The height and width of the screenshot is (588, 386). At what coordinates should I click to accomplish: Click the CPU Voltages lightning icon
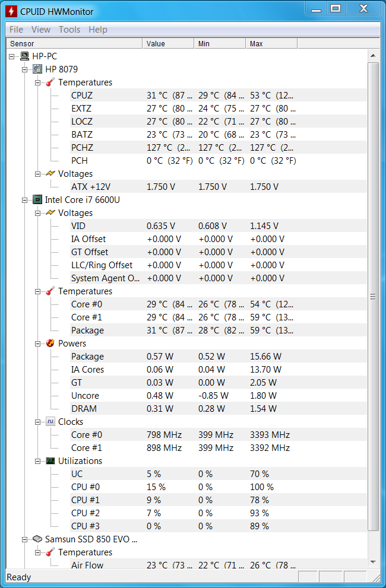tap(50, 213)
